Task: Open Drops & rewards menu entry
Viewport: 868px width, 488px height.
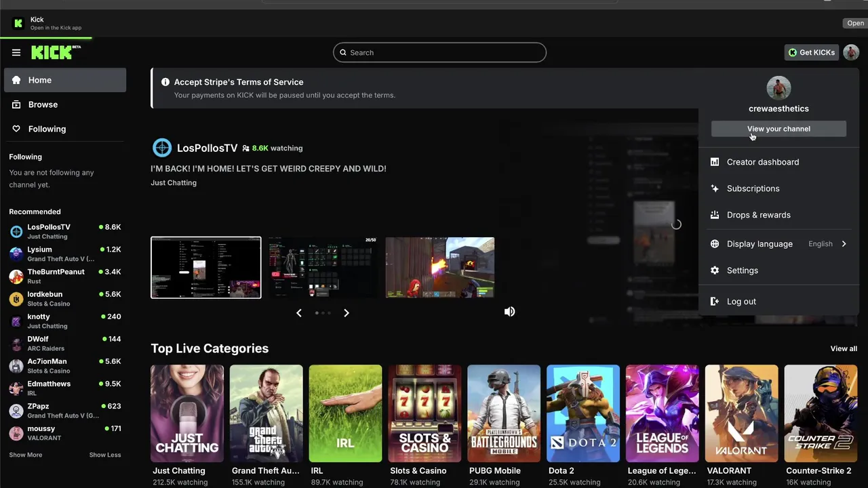Action: [x=778, y=215]
